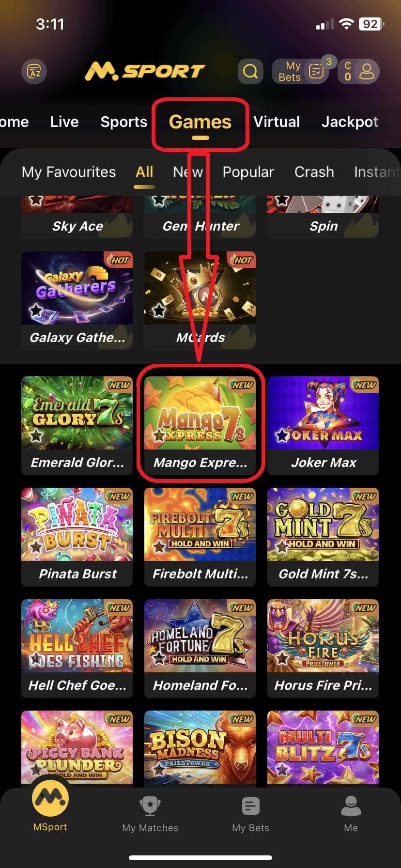Screen dimensions: 401x868
Task: Switch to the Virtual tab
Action: coord(277,122)
